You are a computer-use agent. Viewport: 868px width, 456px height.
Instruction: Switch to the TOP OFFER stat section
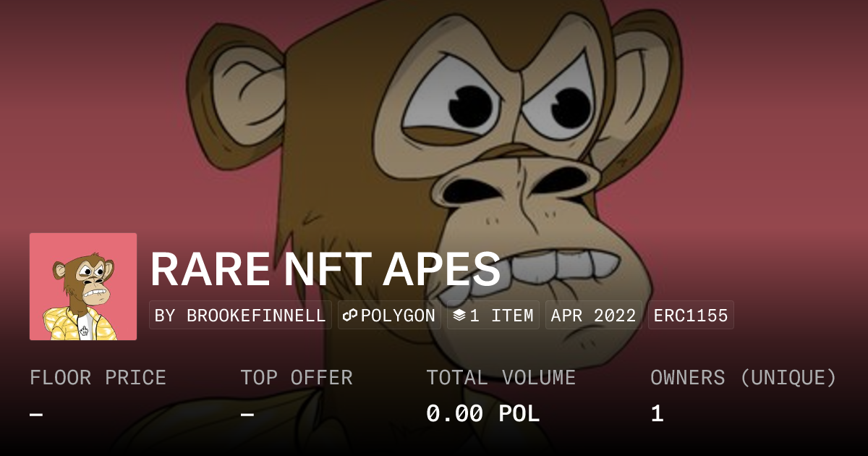tap(297, 377)
